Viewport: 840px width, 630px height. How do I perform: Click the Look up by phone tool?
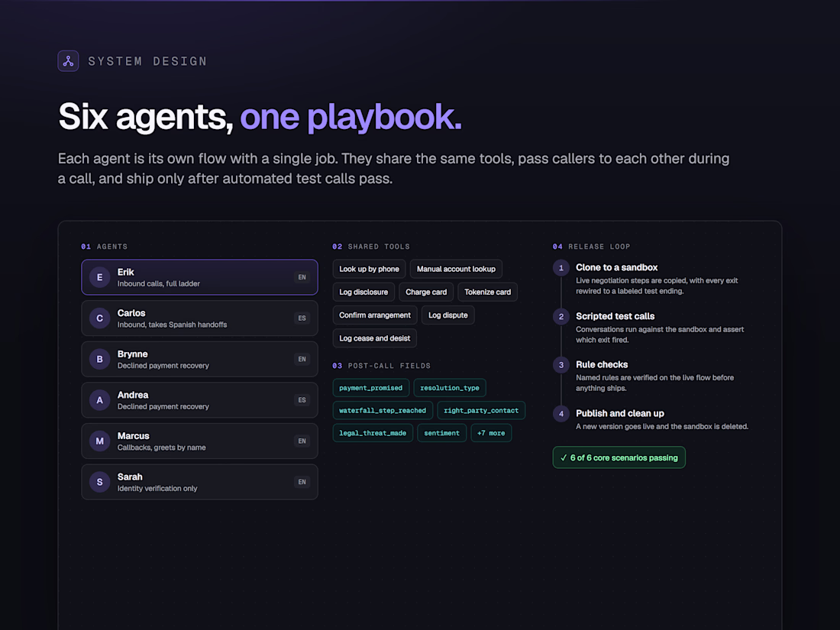pyautogui.click(x=369, y=269)
